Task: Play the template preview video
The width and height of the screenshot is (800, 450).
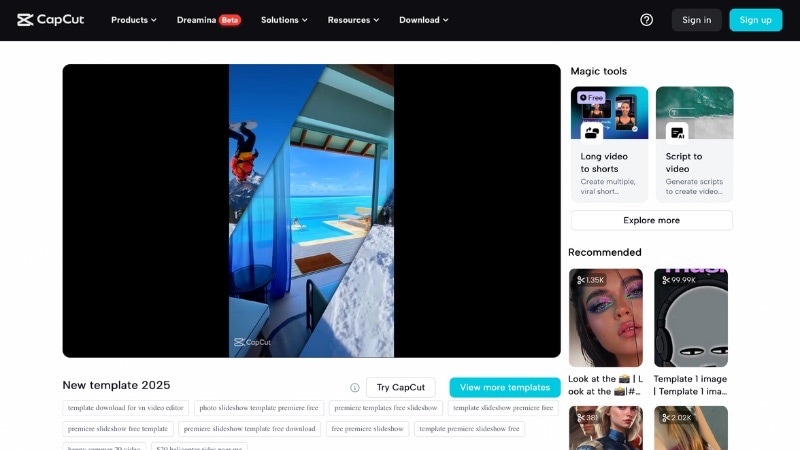Action: [311, 211]
